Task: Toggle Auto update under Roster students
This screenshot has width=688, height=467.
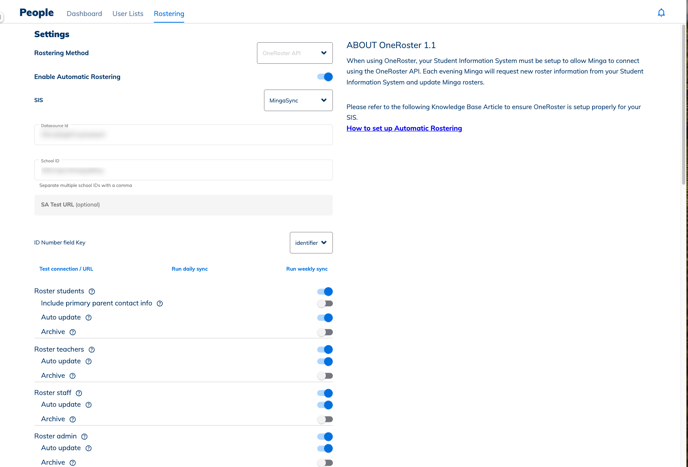Action: 325,318
